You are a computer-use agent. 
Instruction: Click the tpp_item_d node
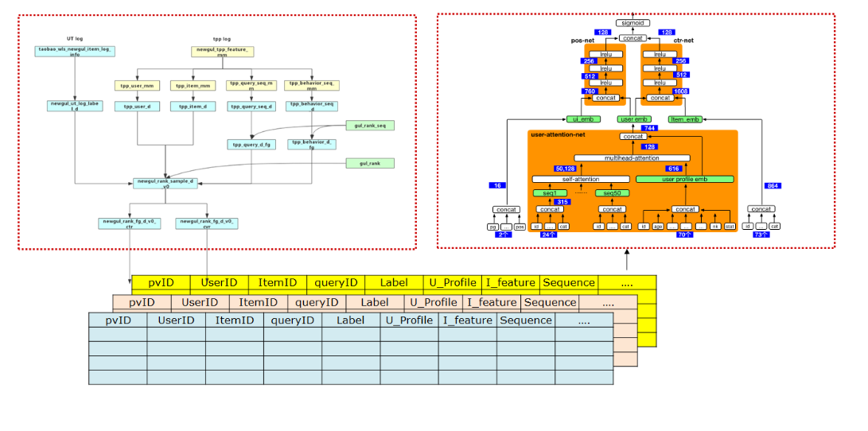[x=192, y=105]
